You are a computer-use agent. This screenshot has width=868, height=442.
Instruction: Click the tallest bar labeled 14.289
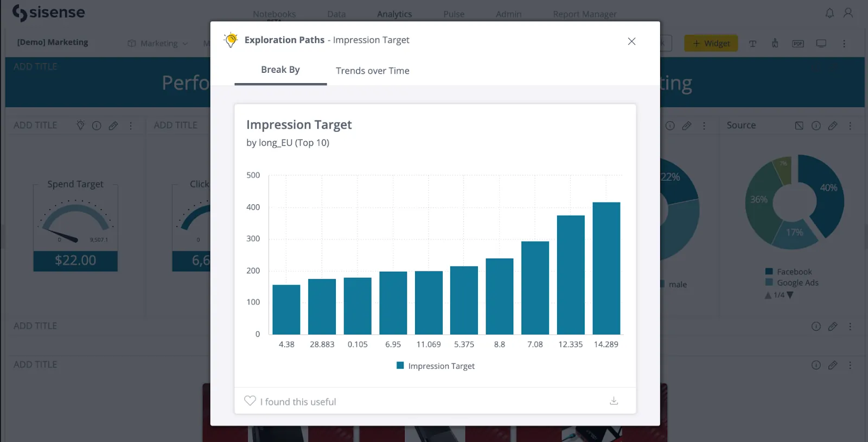(606, 268)
